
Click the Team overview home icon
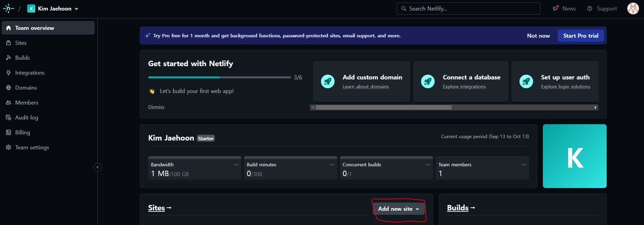8,28
